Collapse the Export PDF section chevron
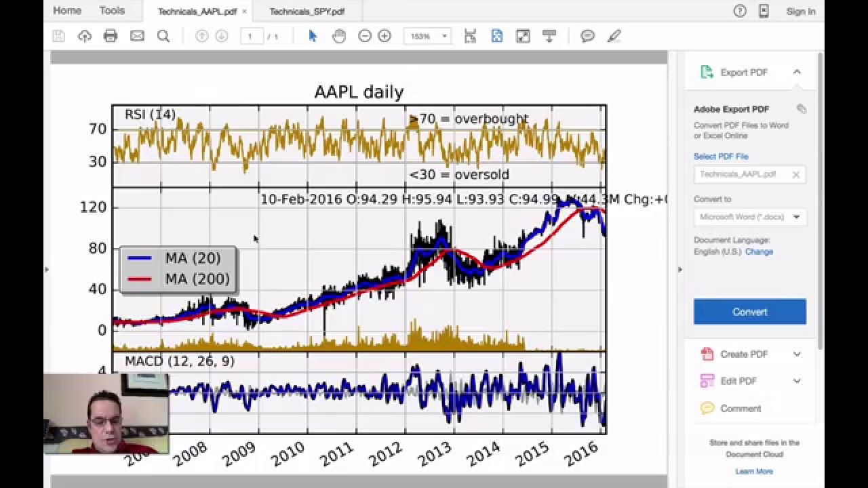Viewport: 868px width, 488px height. coord(797,72)
